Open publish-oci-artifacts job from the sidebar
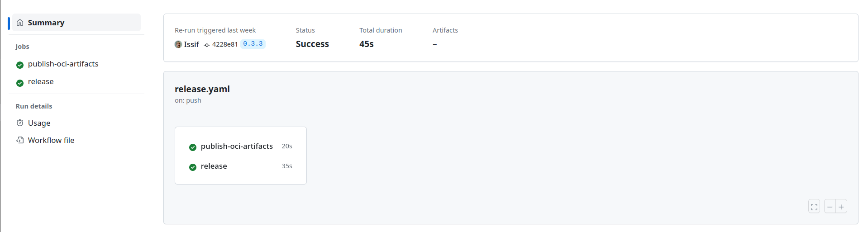Screen dimensions: 868x232 click(x=63, y=64)
